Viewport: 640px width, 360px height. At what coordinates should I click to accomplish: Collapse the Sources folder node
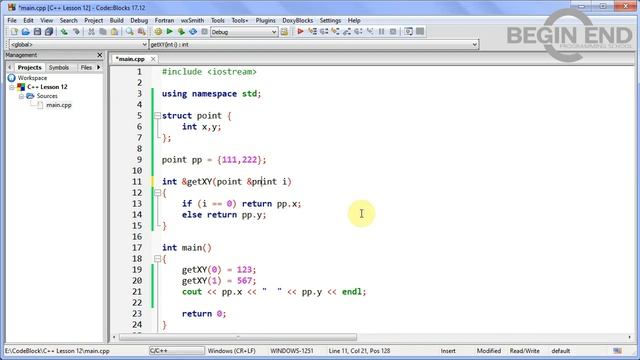[x=21, y=96]
